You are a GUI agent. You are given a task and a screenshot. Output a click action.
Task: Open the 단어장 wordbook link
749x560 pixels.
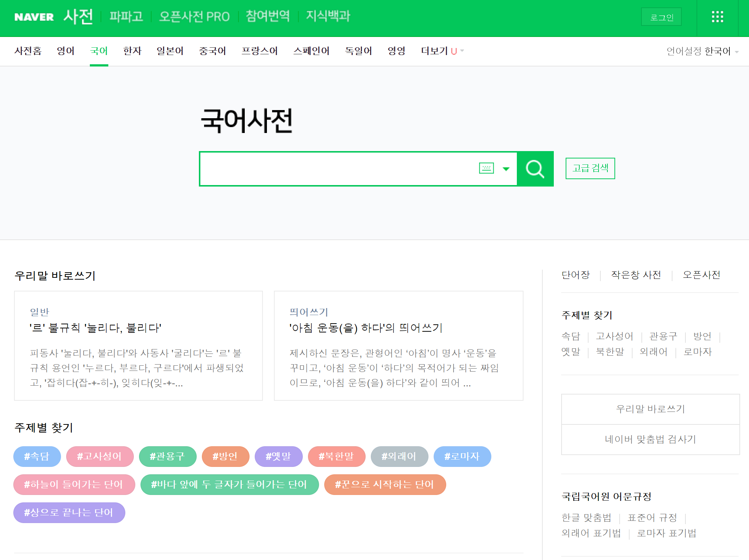coord(576,275)
